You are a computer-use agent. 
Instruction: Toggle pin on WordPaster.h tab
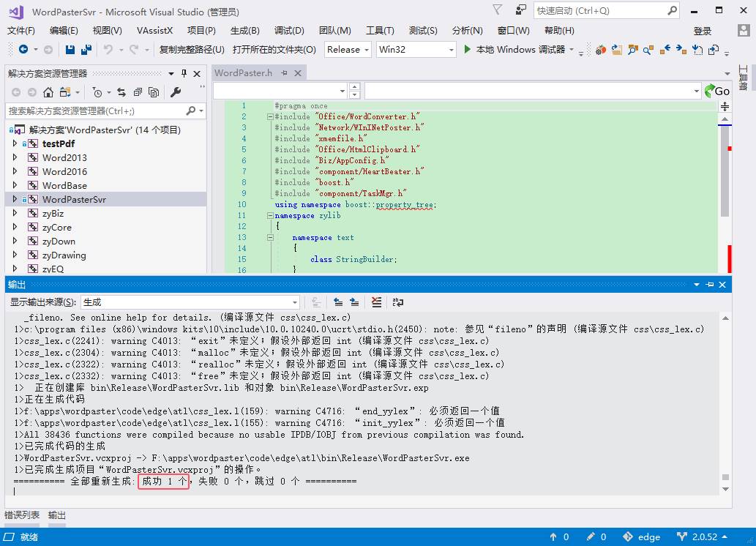pos(283,73)
